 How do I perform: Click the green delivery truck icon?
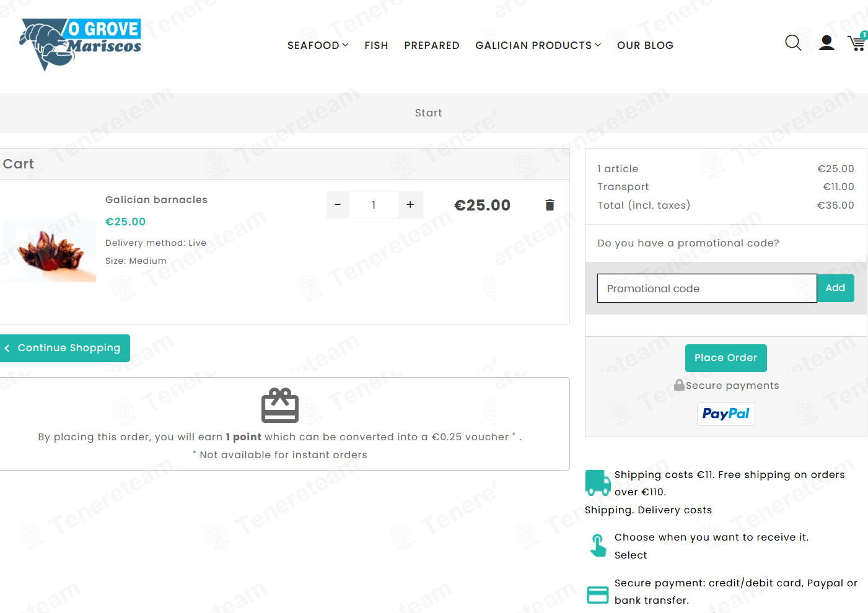pyautogui.click(x=598, y=483)
